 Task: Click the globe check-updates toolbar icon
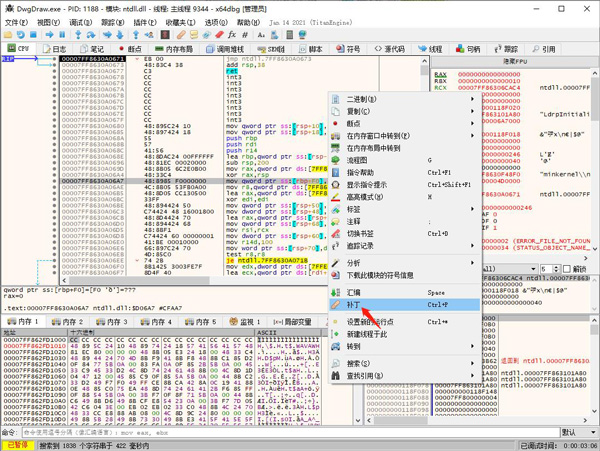point(302,35)
